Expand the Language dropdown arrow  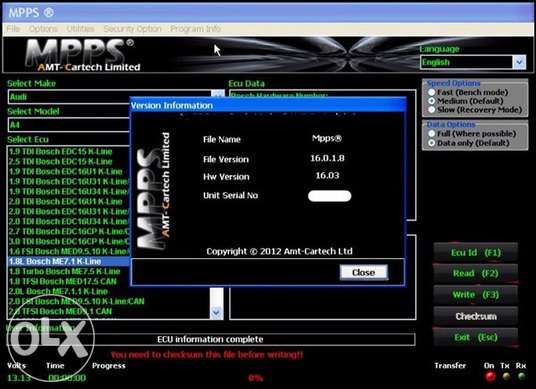point(519,63)
